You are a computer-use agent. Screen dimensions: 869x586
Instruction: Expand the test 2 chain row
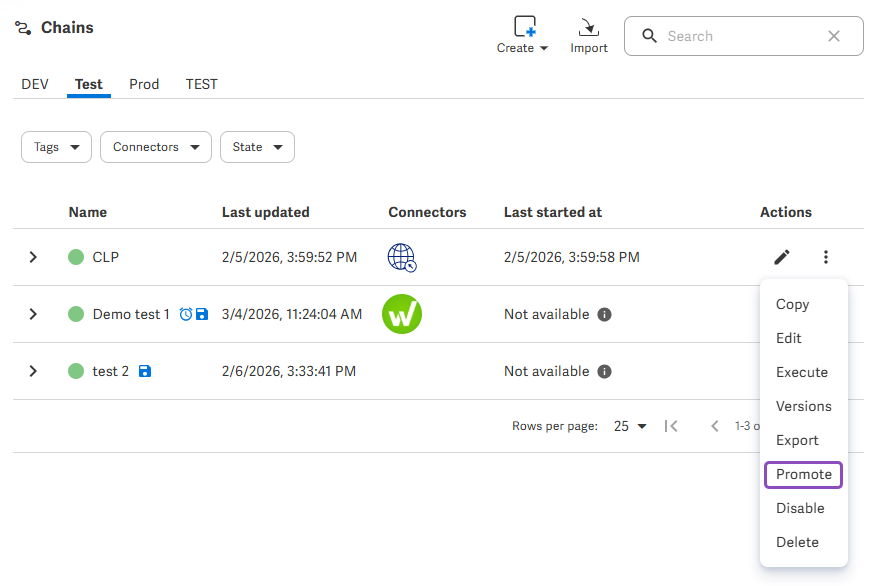33,371
